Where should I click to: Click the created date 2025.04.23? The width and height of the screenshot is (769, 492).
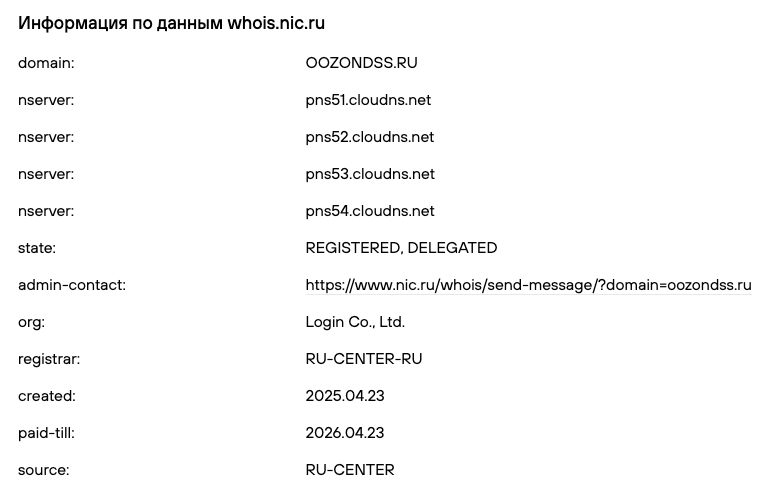(345, 396)
